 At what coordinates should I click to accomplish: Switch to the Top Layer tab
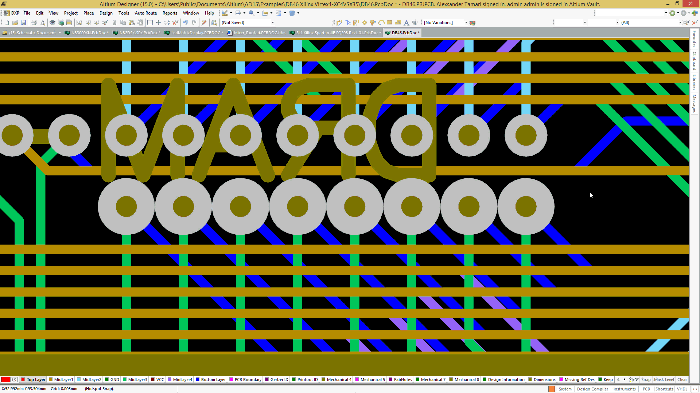coord(33,380)
